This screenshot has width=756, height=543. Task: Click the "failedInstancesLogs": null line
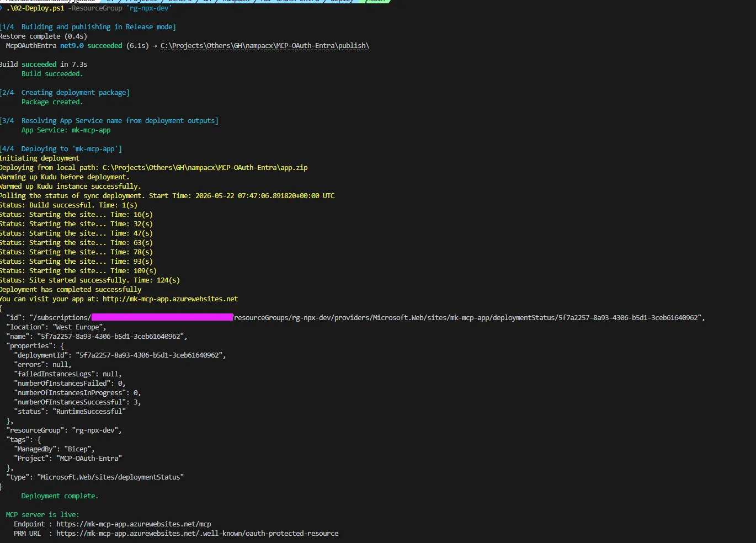(68, 374)
